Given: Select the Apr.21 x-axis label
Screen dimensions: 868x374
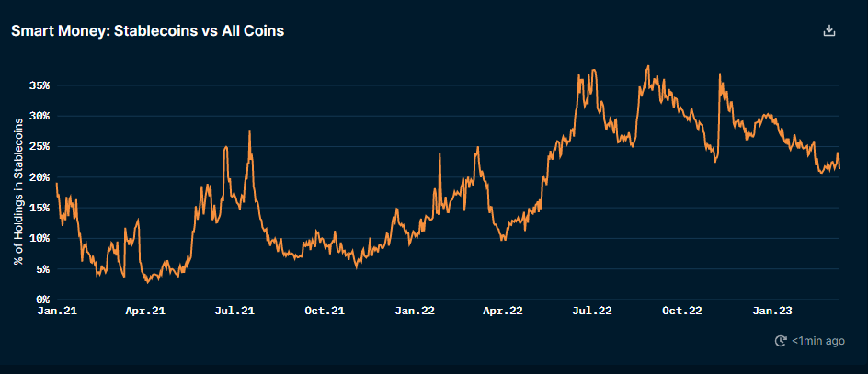Looking at the screenshot, I should point(145,312).
